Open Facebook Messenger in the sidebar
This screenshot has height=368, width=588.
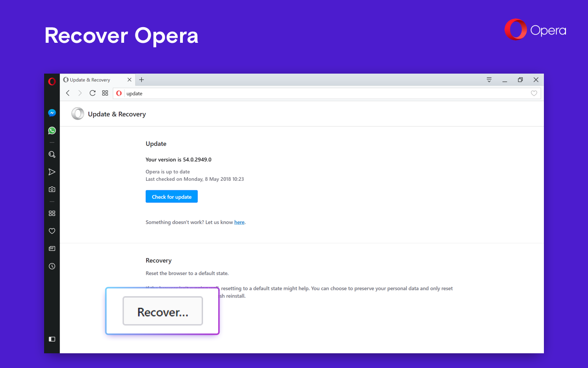click(52, 113)
